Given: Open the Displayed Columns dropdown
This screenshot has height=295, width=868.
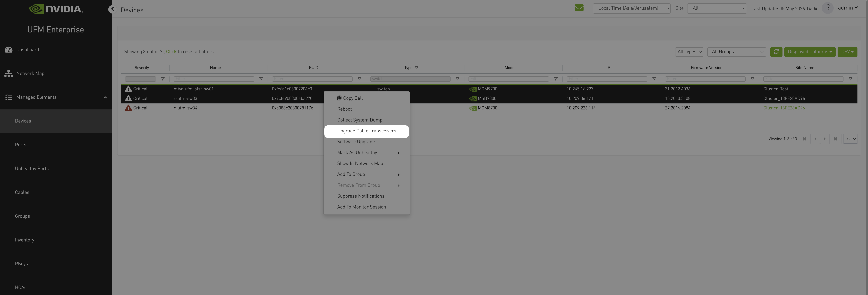Looking at the screenshot, I should [x=809, y=52].
